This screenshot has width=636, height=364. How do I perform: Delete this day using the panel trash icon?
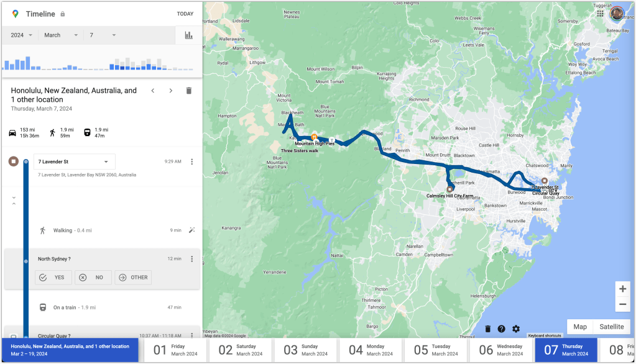click(x=189, y=91)
